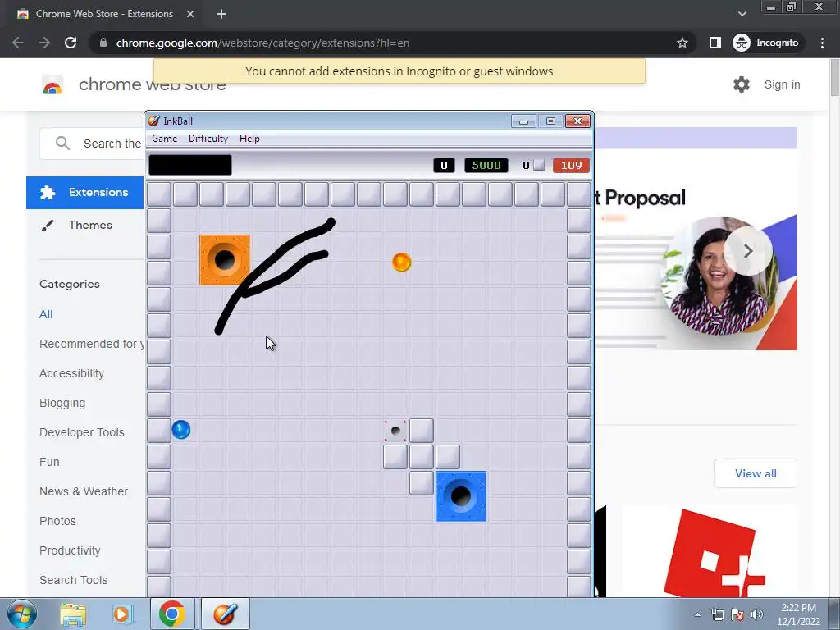The height and width of the screenshot is (630, 840).
Task: Click the network tray icon
Action: pyautogui.click(x=717, y=614)
